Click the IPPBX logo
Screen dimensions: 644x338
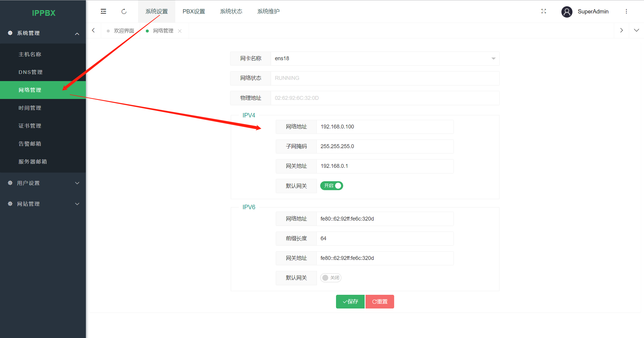(44, 13)
